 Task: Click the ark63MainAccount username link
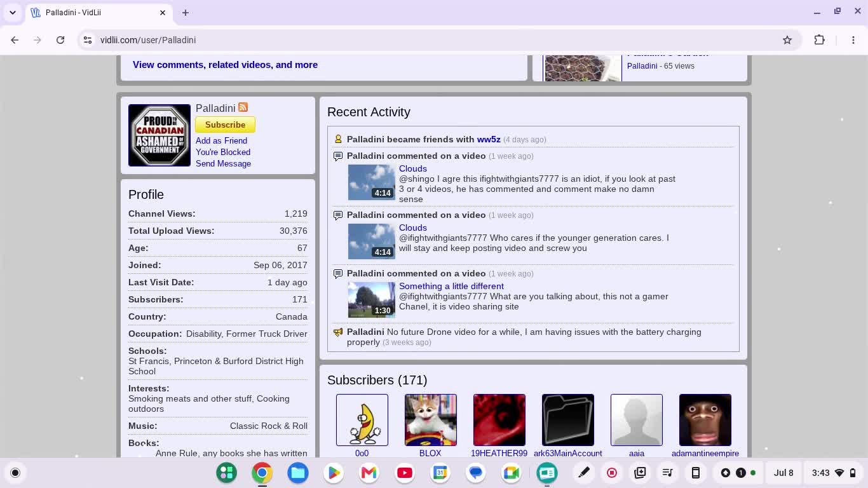pos(567,453)
